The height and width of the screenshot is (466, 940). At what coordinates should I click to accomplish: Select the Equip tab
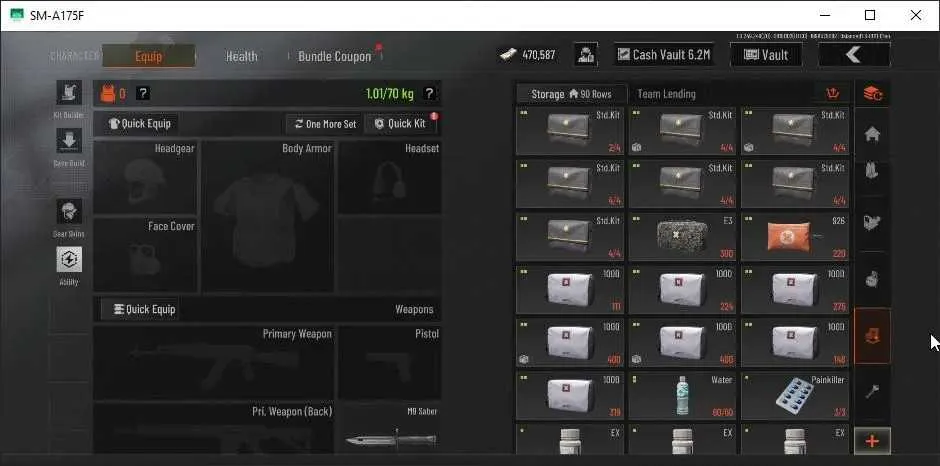coord(149,56)
